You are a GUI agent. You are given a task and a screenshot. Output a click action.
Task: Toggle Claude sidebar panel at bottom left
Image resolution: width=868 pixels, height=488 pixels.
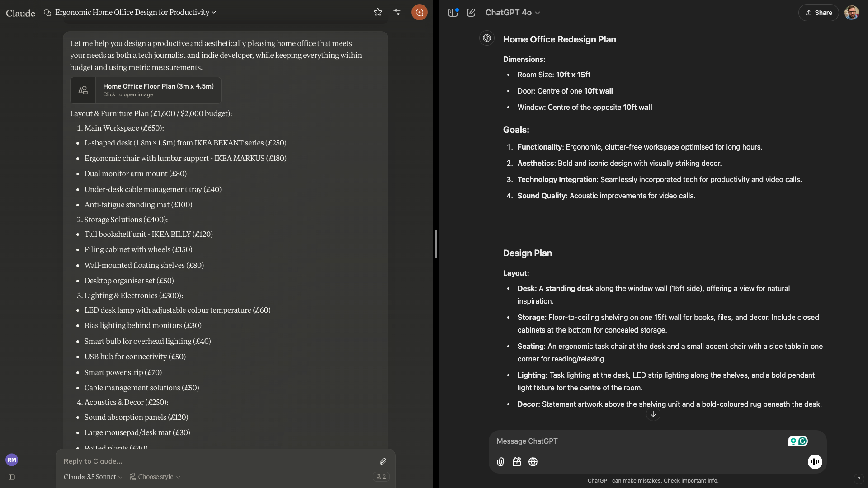(x=12, y=477)
